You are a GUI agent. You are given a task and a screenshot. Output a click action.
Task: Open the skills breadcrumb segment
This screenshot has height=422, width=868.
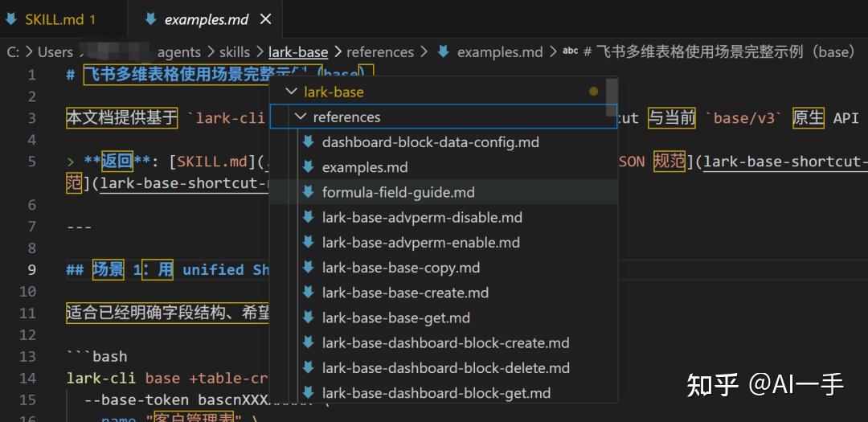click(235, 52)
